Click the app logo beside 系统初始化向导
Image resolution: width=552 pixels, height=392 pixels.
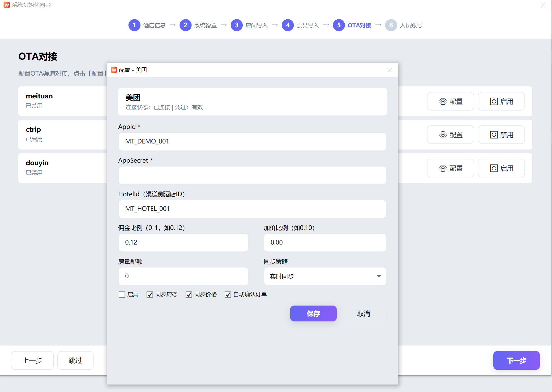click(7, 5)
